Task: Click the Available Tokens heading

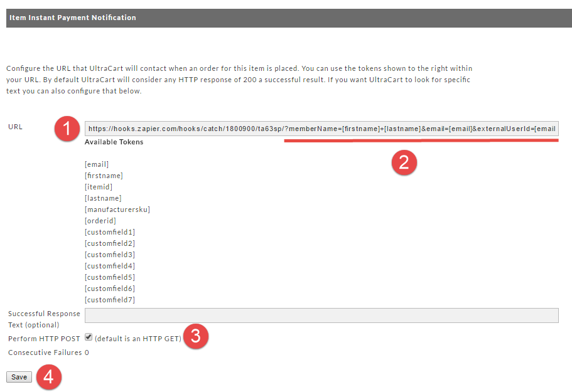Action: (x=114, y=142)
